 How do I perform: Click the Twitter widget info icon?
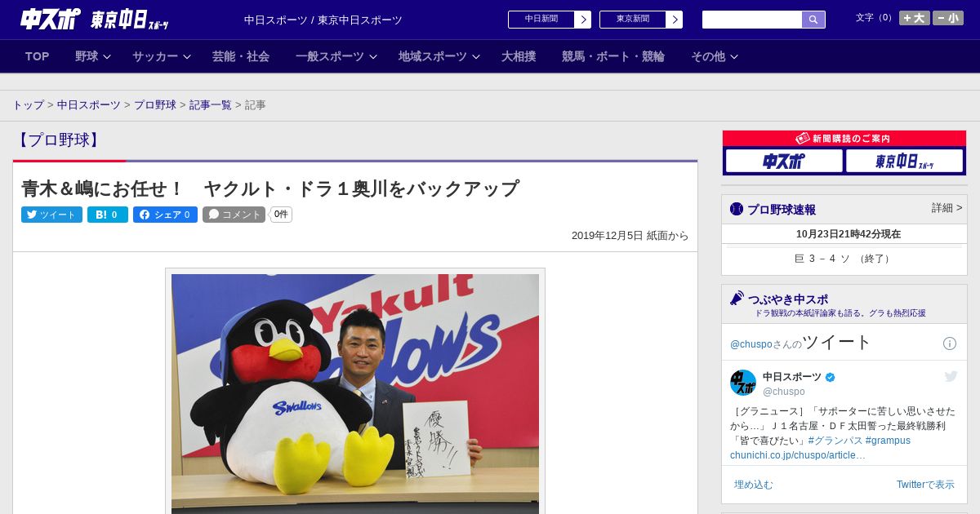(x=950, y=343)
